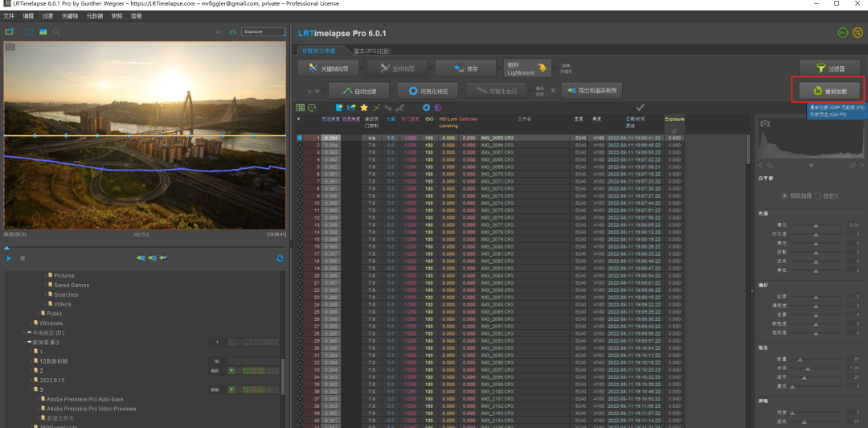868x428 pixels.
Task: Click the green table grid icon
Action: [x=301, y=107]
